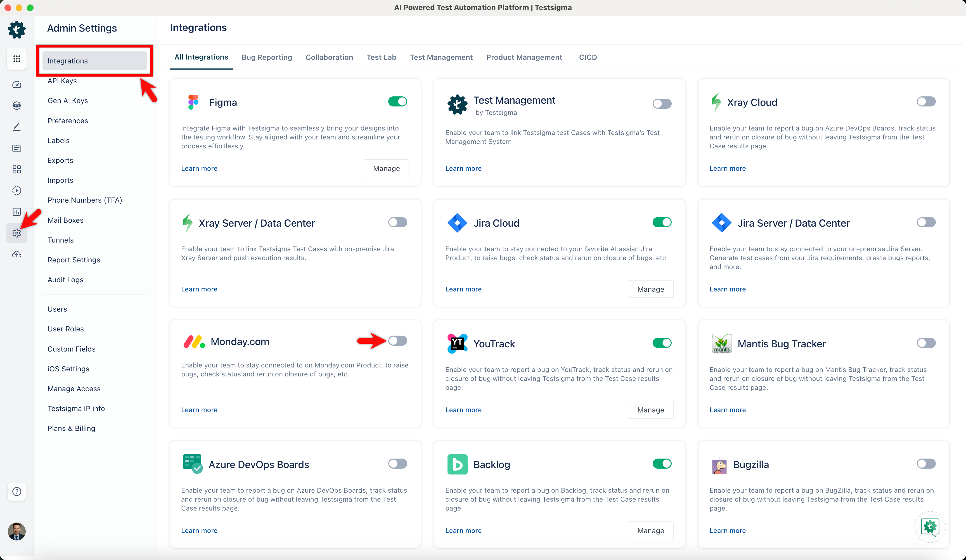Open Learn more link on Bugzilla card

click(x=728, y=530)
